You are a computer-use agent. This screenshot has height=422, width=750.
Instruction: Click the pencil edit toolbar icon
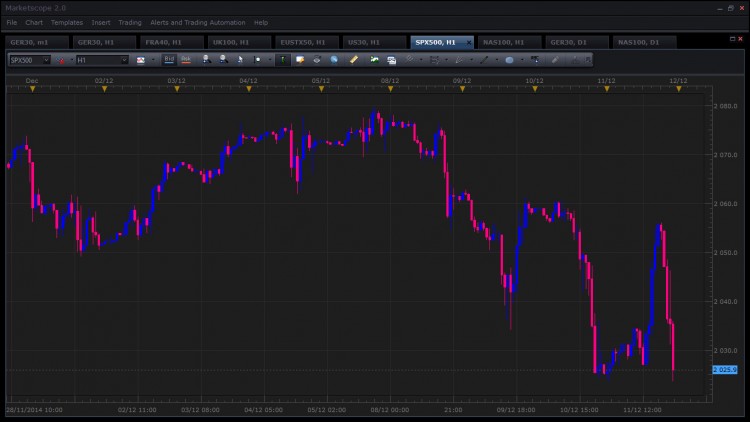555,60
